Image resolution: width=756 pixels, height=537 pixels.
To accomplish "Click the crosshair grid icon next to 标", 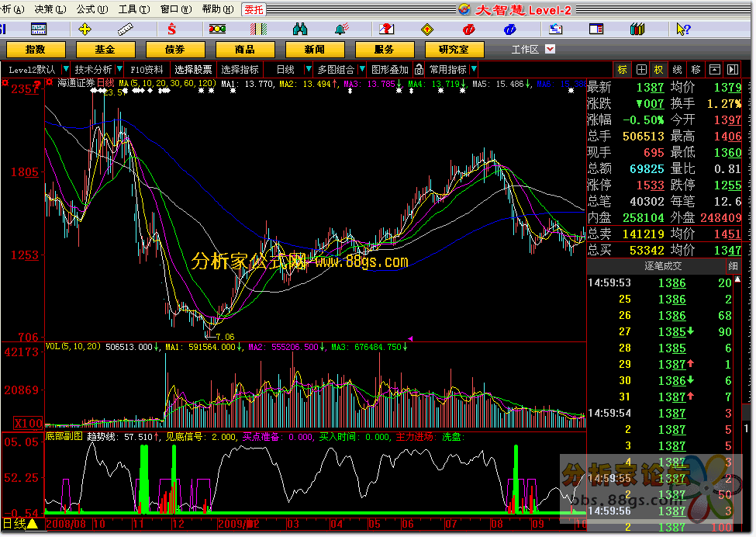I will 641,70.
